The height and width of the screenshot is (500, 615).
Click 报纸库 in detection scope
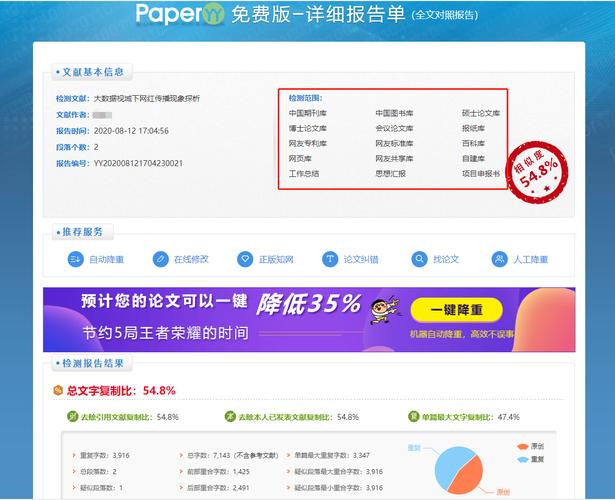[473, 129]
